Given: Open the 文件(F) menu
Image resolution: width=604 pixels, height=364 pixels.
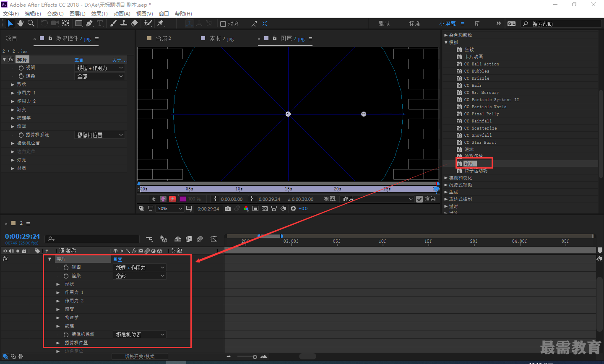Looking at the screenshot, I should [11, 13].
